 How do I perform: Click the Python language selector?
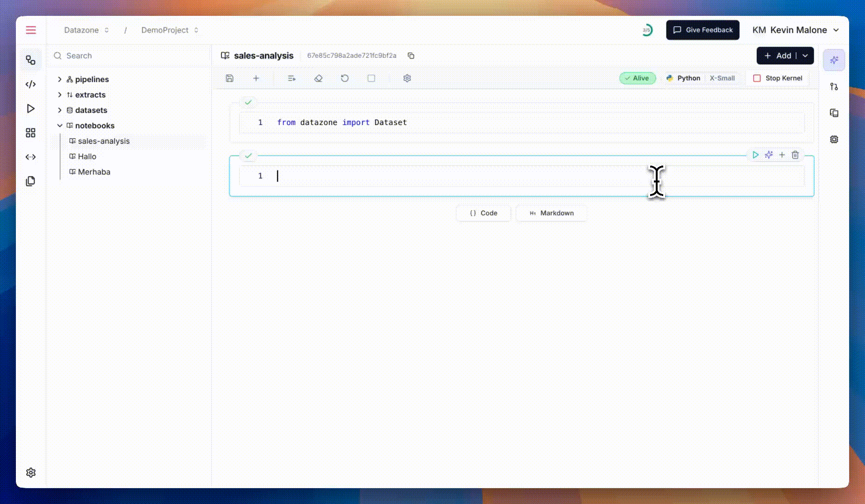click(683, 78)
